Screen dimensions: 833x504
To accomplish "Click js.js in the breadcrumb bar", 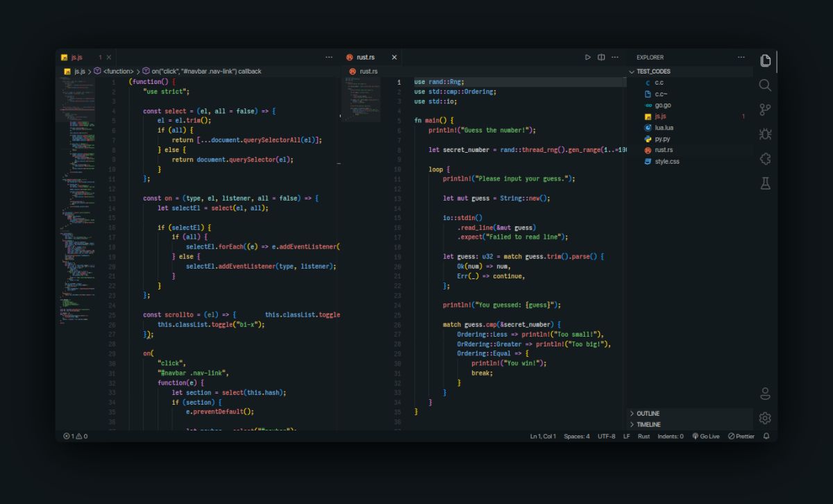I will pos(74,72).
